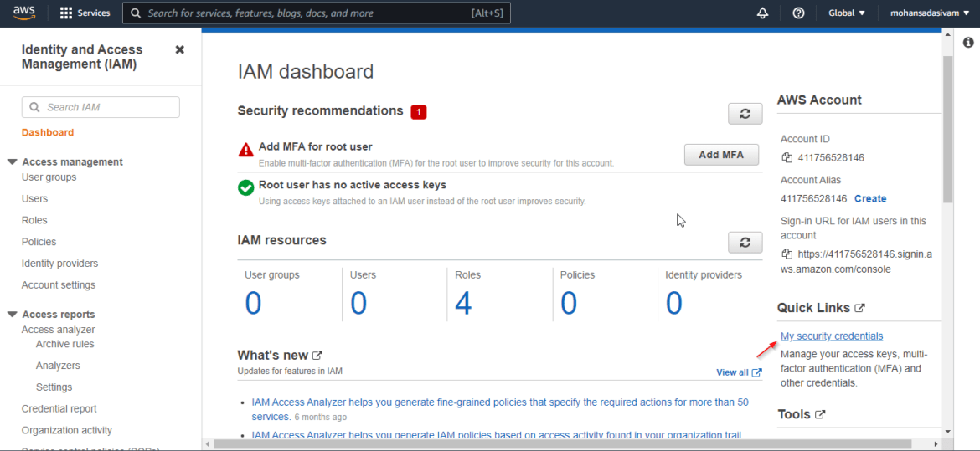Screen dimensions: 980x451
Task: Open external link icon beside Tools
Action: (x=820, y=414)
